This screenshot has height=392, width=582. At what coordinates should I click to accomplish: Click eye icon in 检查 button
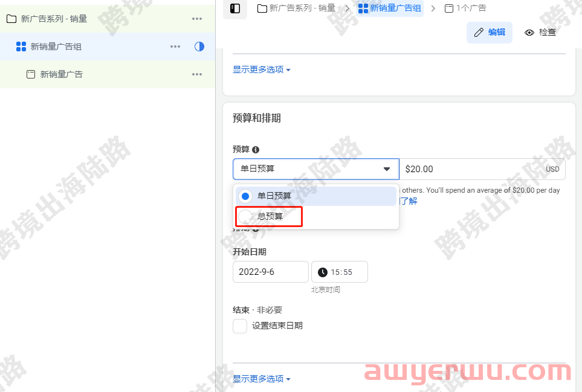529,33
